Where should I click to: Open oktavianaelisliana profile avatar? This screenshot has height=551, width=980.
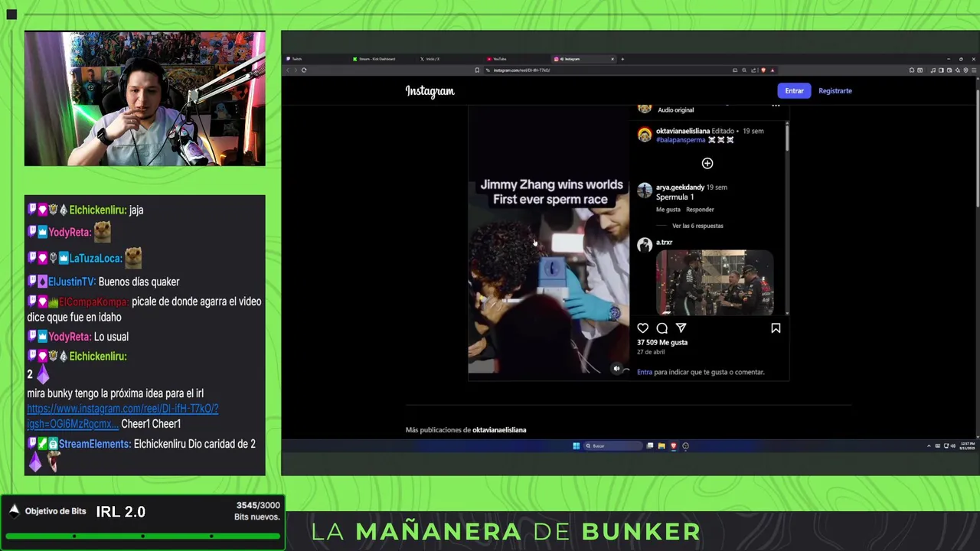point(645,135)
